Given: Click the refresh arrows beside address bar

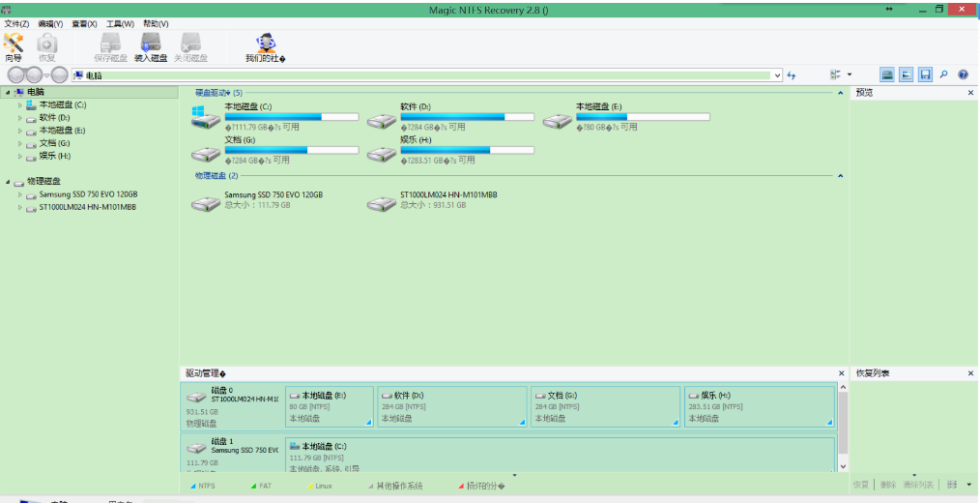Looking at the screenshot, I should [792, 75].
